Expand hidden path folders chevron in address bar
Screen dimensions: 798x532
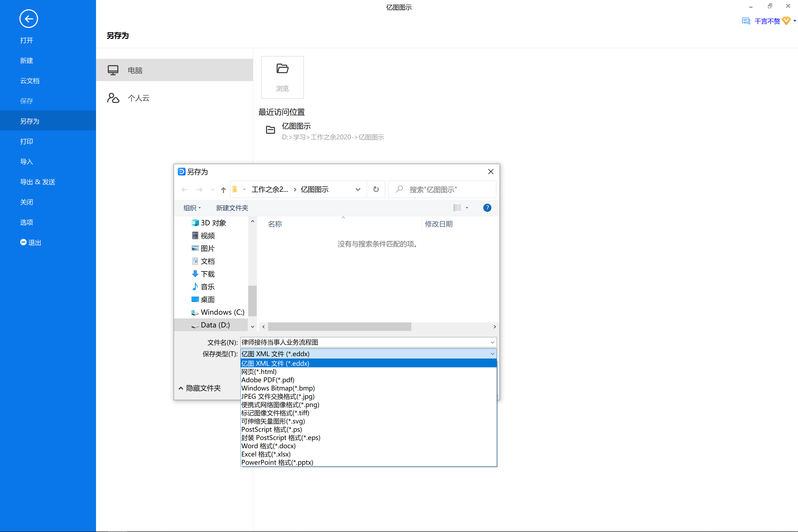(x=244, y=189)
